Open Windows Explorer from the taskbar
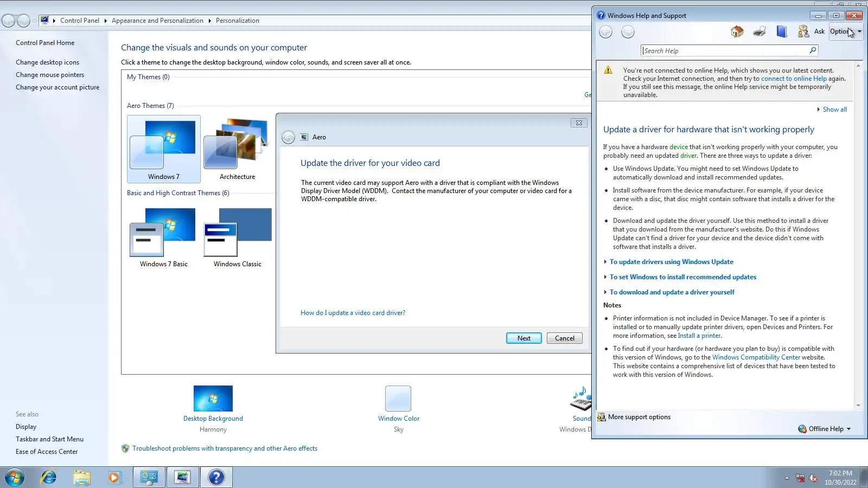The height and width of the screenshot is (488, 868). pos(82,478)
